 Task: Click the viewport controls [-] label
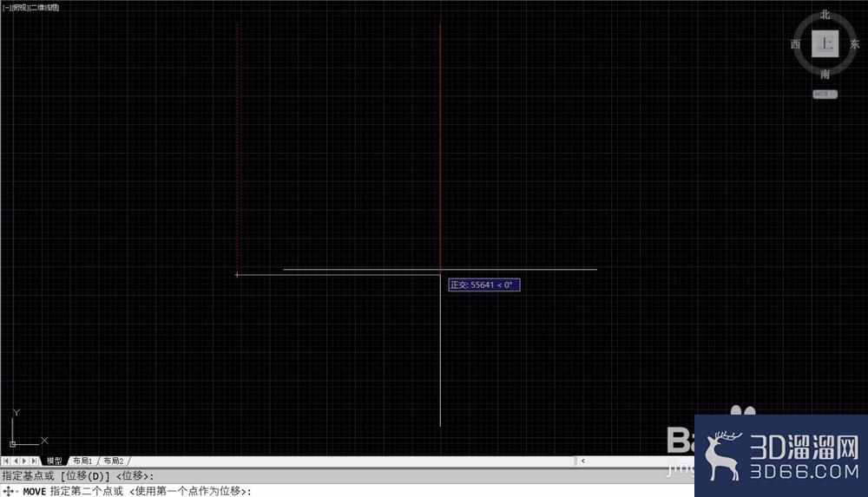click(7, 8)
